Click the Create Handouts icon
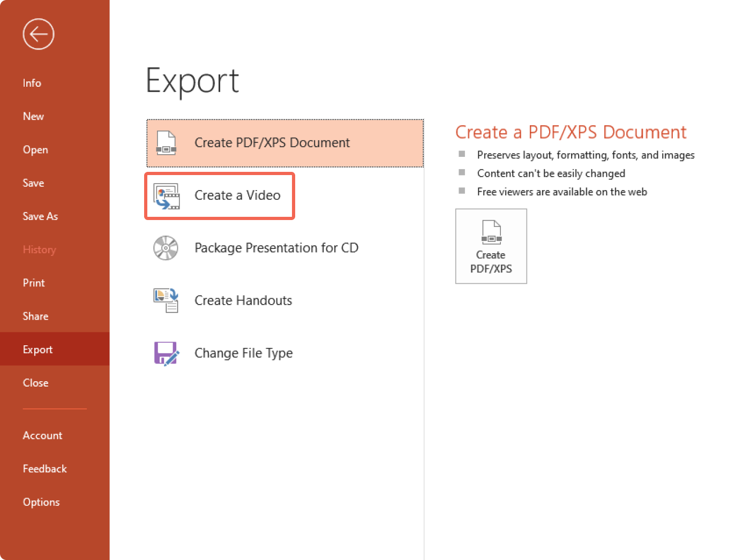 166,300
